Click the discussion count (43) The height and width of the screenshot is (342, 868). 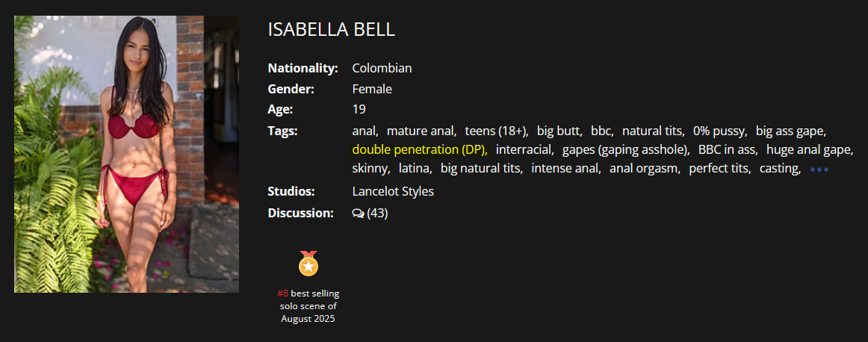click(377, 214)
